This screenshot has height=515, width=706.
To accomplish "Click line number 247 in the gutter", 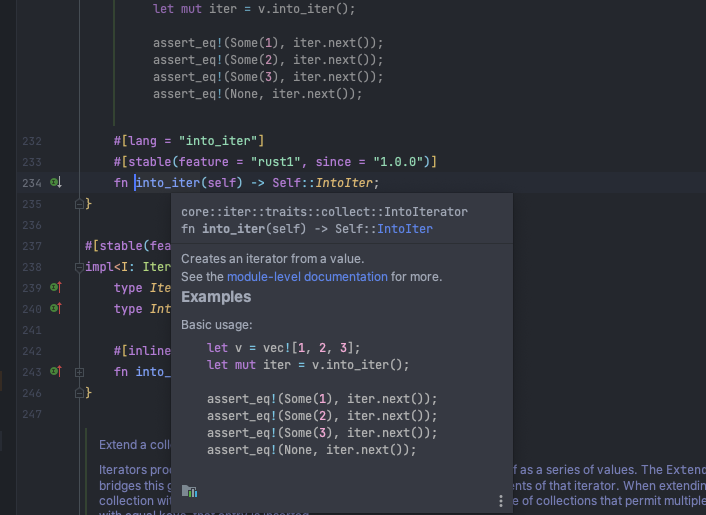I will [32, 414].
